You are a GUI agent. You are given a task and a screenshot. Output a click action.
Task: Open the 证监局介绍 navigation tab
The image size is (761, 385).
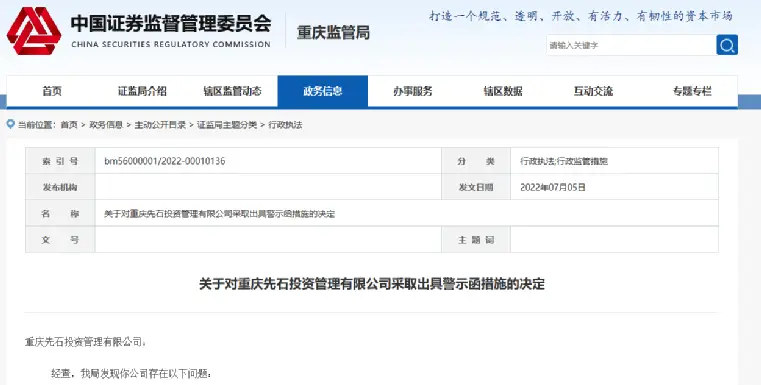click(x=142, y=91)
